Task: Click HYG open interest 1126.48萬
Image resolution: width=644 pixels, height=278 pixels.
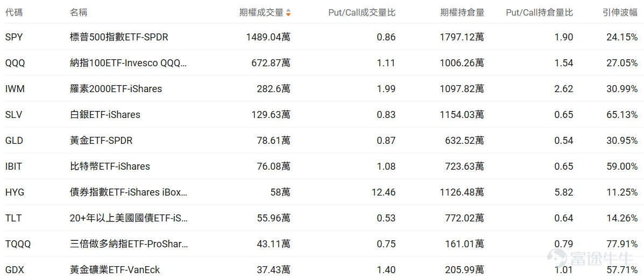Action: 462,192
